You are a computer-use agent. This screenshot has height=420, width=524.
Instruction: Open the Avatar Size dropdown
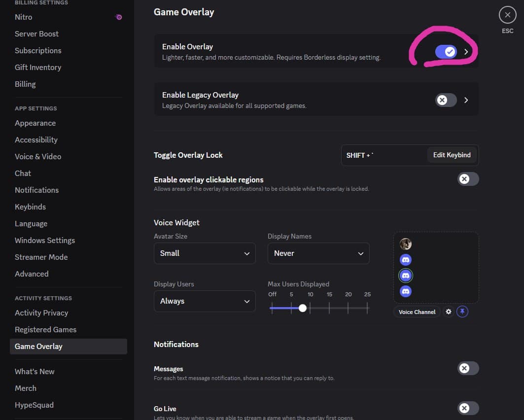pyautogui.click(x=205, y=253)
